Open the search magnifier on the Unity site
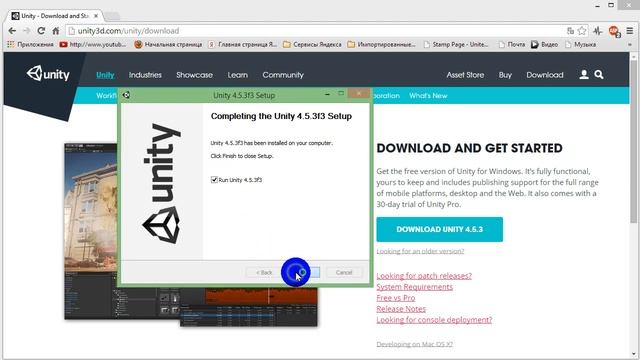This screenshot has width=640, height=360. 599,74
